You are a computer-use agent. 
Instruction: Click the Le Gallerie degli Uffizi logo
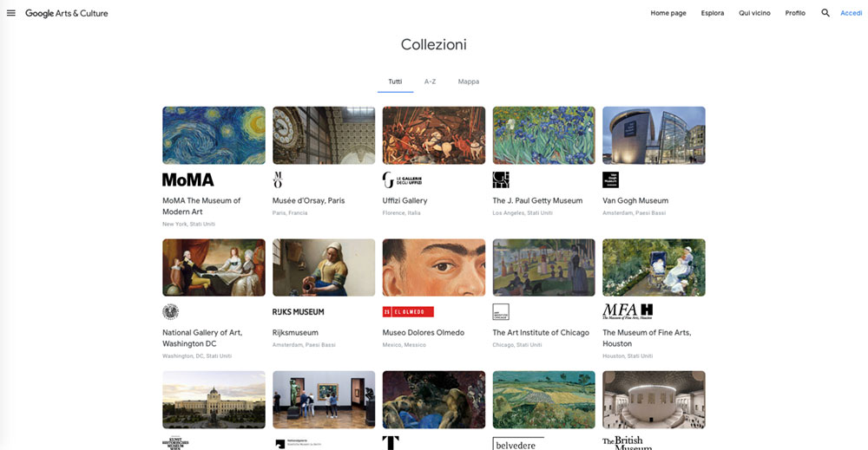[402, 179]
